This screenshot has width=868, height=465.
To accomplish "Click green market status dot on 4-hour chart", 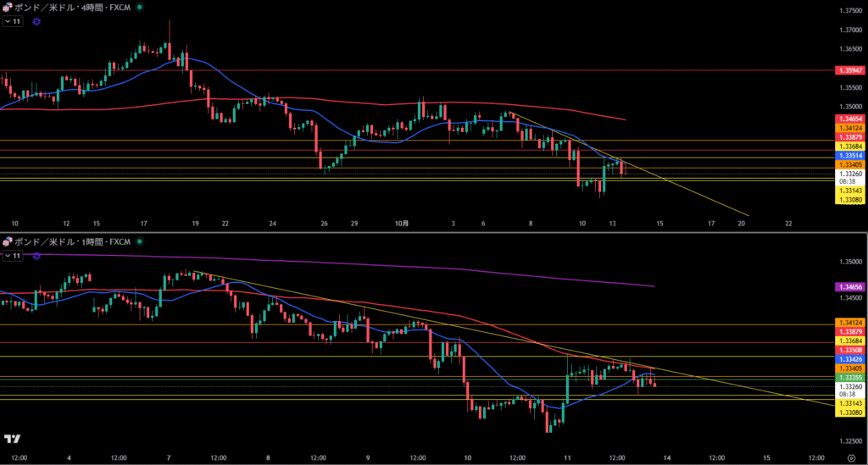I will (x=139, y=7).
